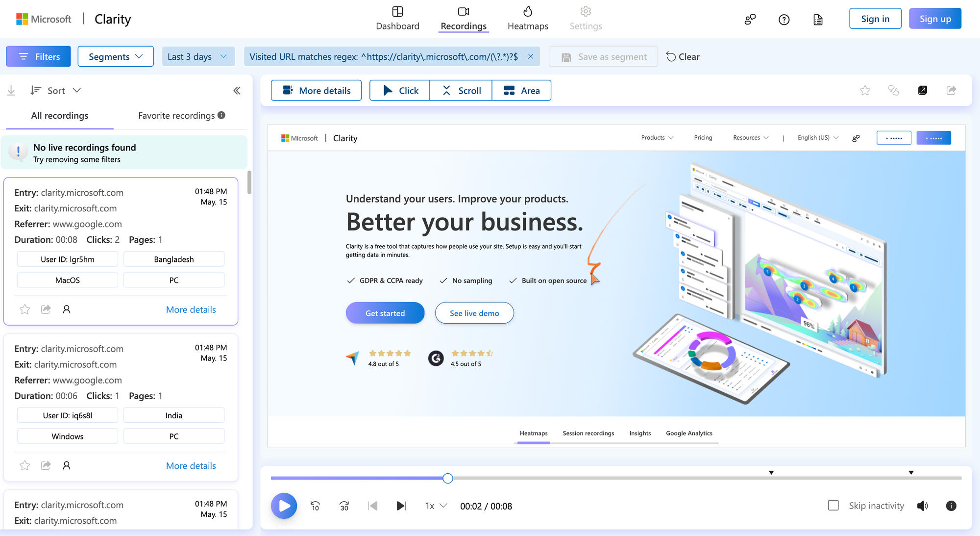The height and width of the screenshot is (536, 980).
Task: Show Area heatmap for recording
Action: (521, 90)
